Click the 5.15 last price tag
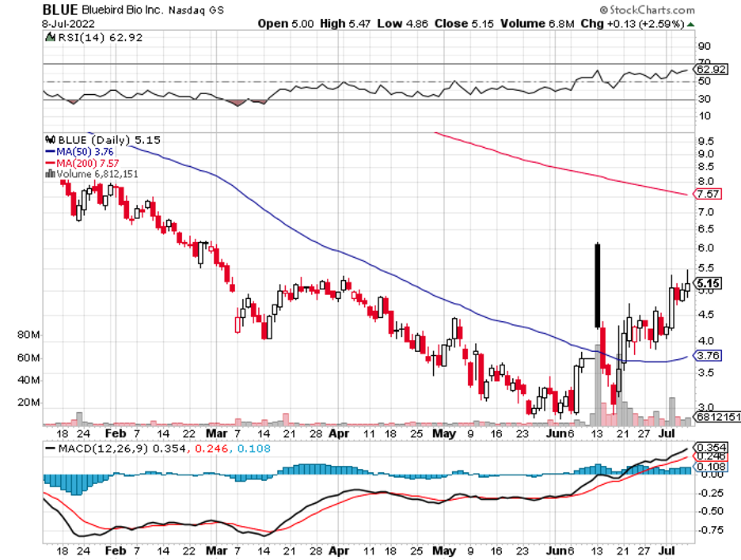741x560 pixels. coord(708,283)
